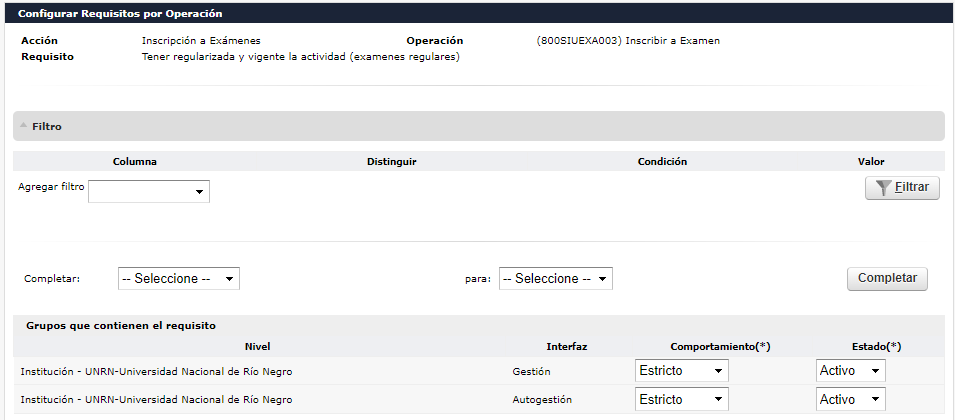Open Estado dropdown for Gestión row

pyautogui.click(x=850, y=371)
